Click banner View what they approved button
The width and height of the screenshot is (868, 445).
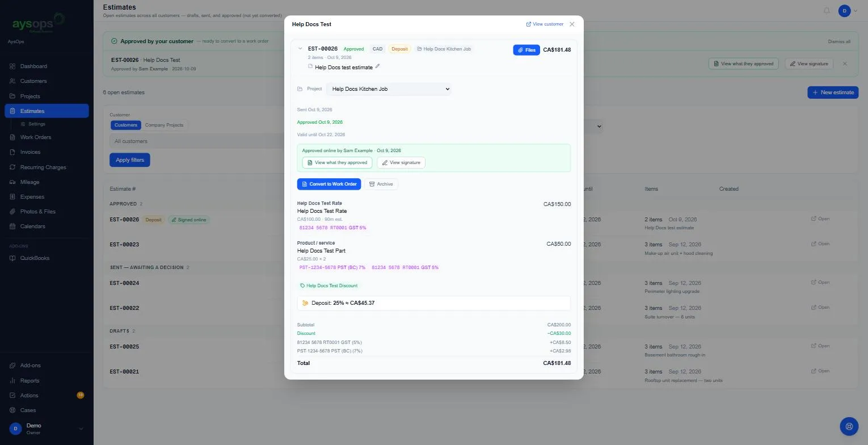point(743,64)
